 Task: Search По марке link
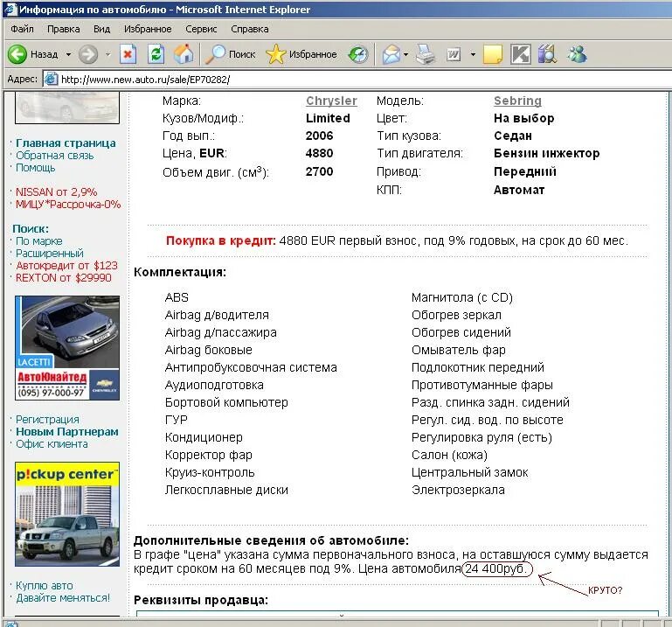pyautogui.click(x=39, y=241)
